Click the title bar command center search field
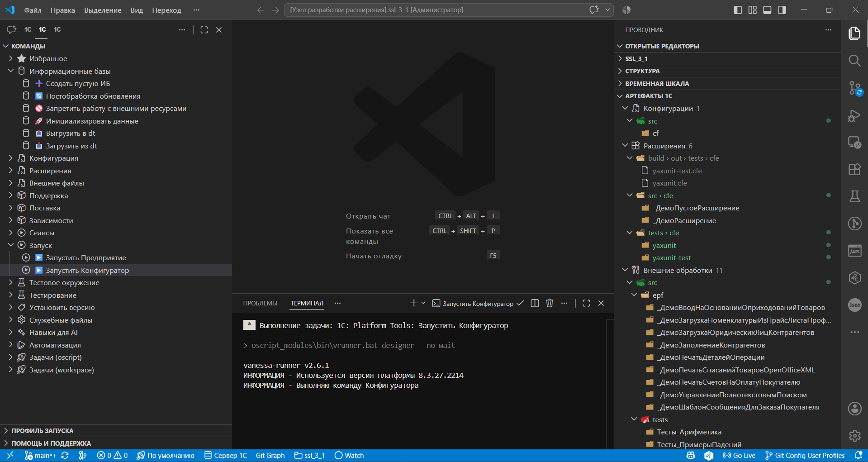 click(x=434, y=10)
